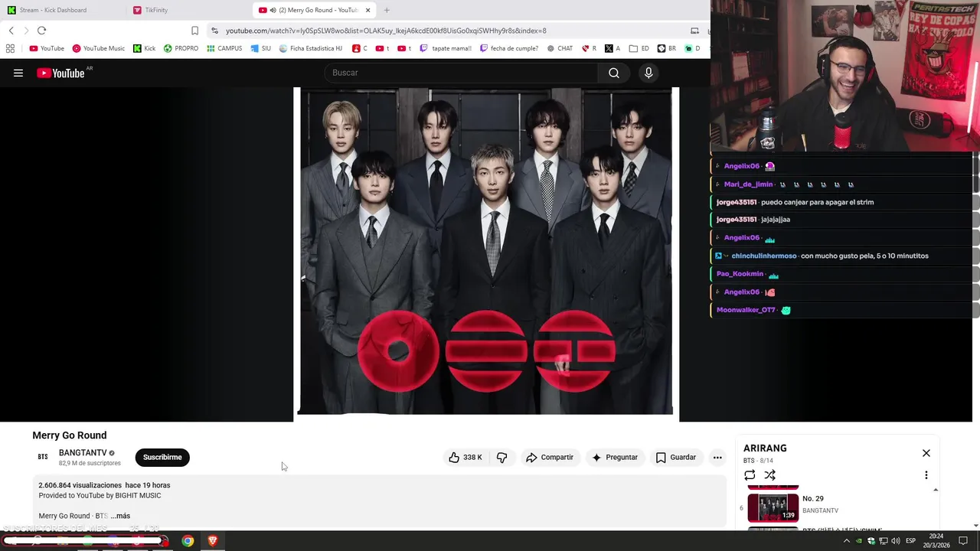980x551 pixels.
Task: Toggle playlist shuffle in ARIRANG panel
Action: (x=770, y=475)
